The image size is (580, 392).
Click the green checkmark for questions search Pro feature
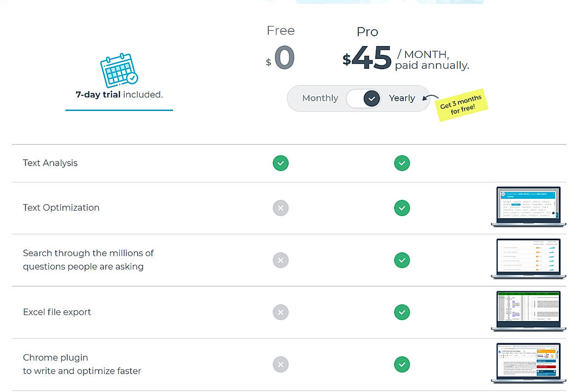coord(402,260)
